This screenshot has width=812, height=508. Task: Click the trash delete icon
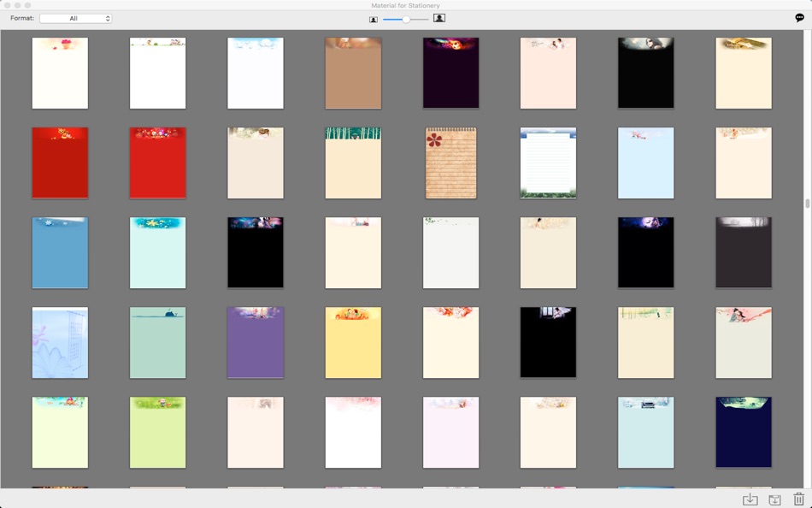coord(798,499)
